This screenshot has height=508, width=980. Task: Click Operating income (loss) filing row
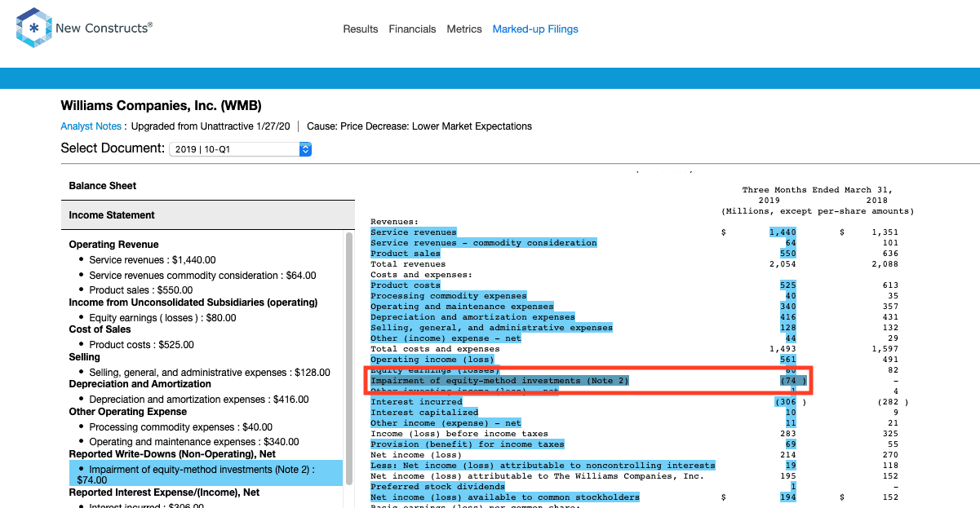pos(432,360)
